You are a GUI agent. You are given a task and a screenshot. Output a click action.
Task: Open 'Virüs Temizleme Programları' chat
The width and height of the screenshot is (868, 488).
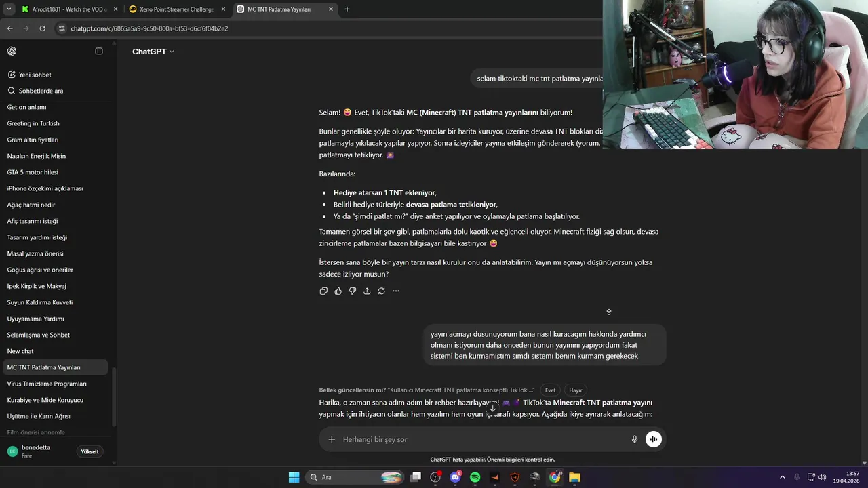pos(56,384)
